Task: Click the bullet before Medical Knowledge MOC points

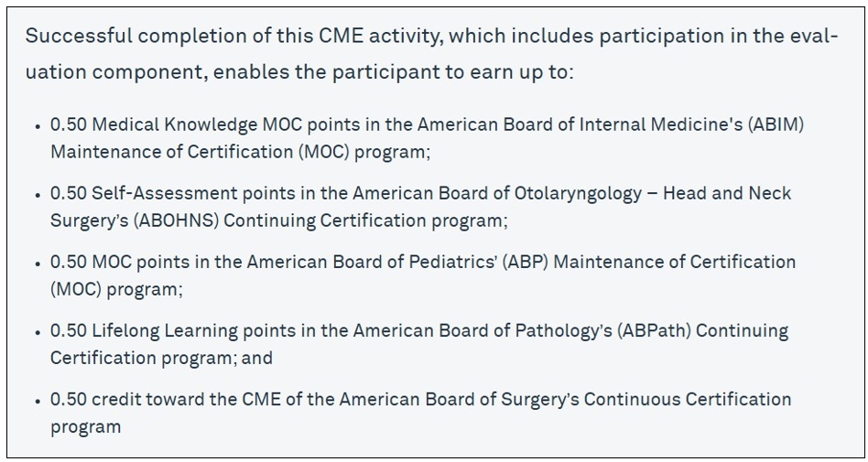Action: [38, 126]
